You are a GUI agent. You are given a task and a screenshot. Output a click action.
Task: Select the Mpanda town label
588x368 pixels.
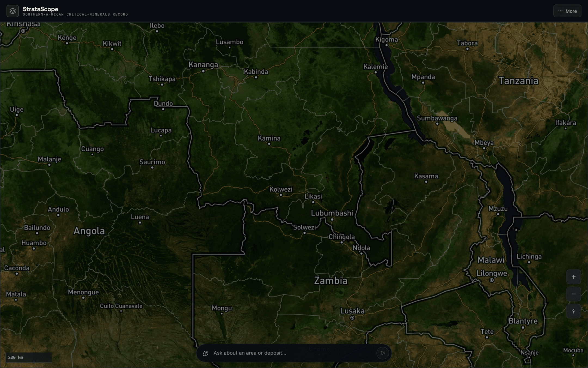(x=423, y=77)
